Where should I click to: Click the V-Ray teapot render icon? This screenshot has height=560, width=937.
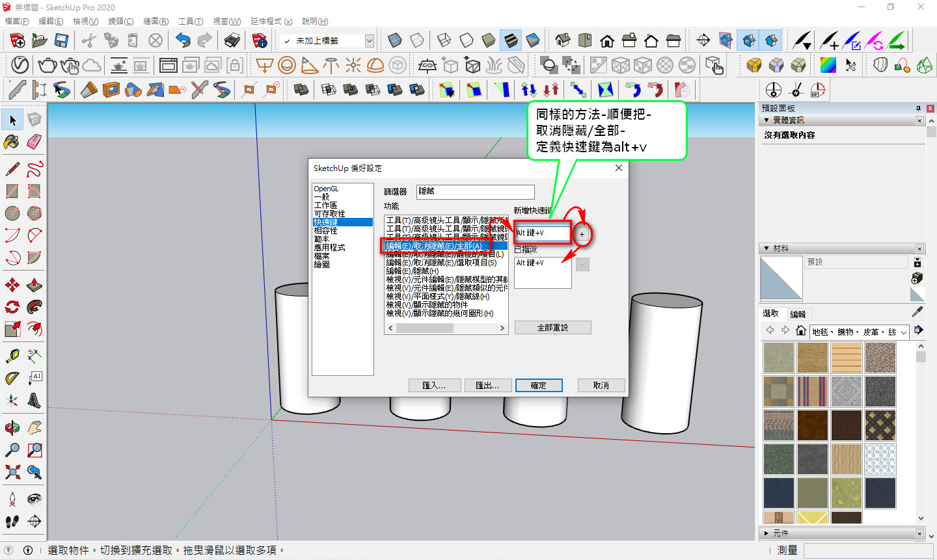click(48, 65)
